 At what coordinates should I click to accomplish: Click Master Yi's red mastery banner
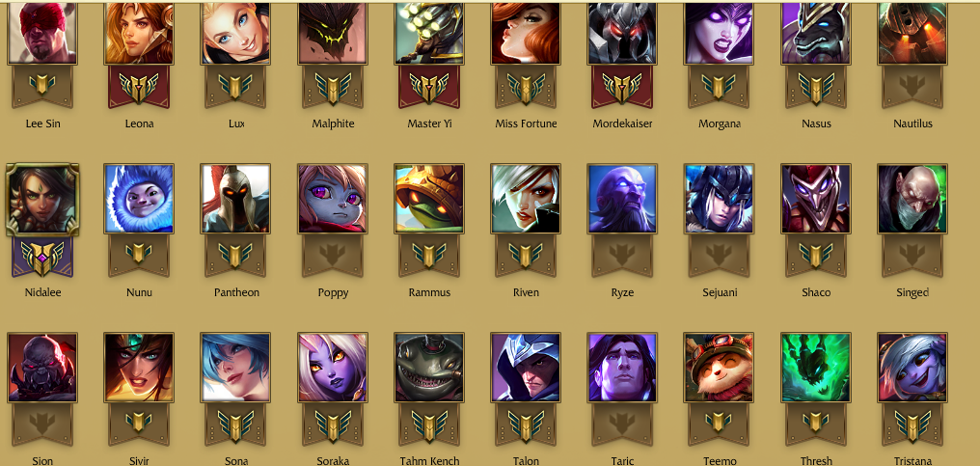[x=428, y=86]
